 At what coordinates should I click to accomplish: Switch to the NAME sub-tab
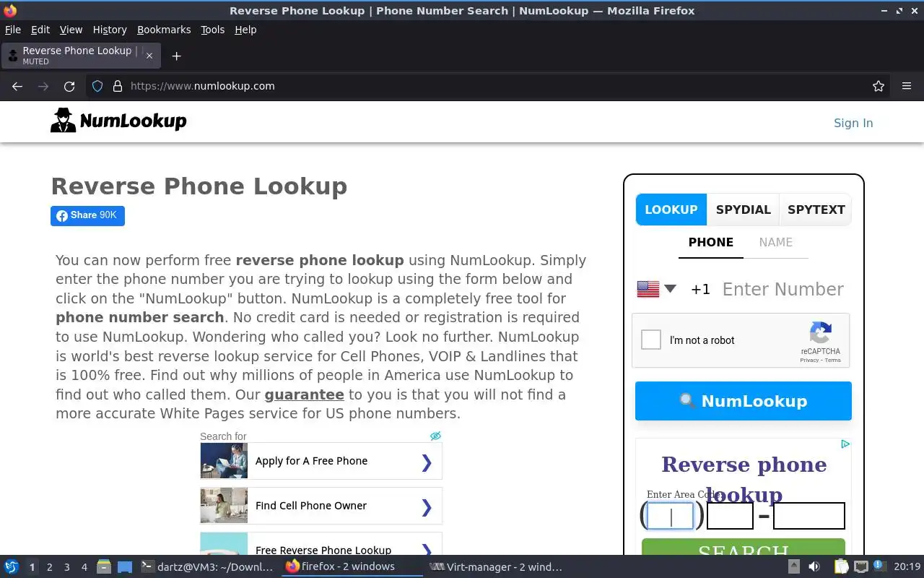776,243
